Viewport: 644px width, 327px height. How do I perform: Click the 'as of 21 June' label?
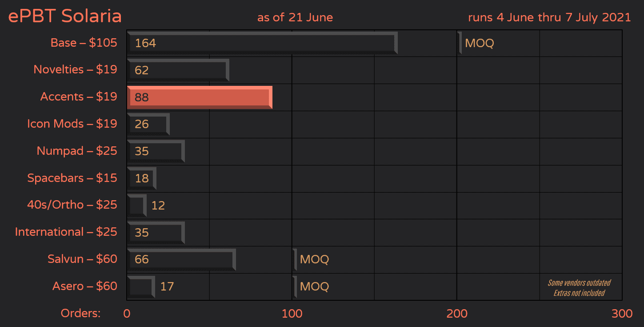(295, 17)
